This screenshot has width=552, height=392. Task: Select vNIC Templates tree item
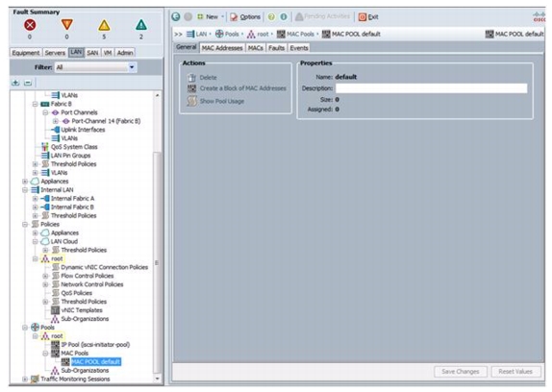[82, 310]
